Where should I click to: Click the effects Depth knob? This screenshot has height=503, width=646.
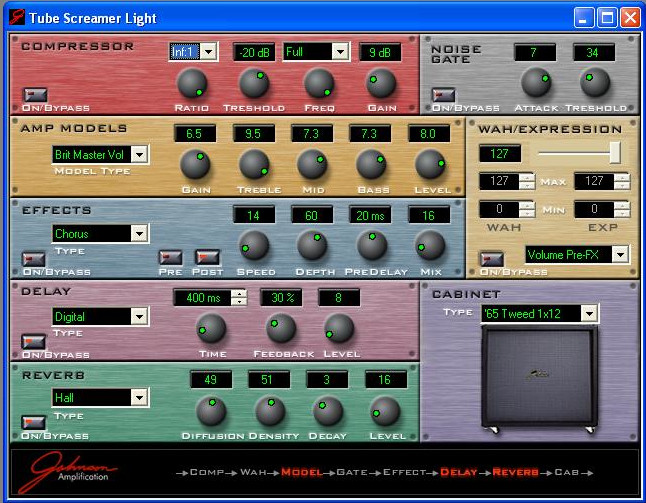click(x=312, y=246)
